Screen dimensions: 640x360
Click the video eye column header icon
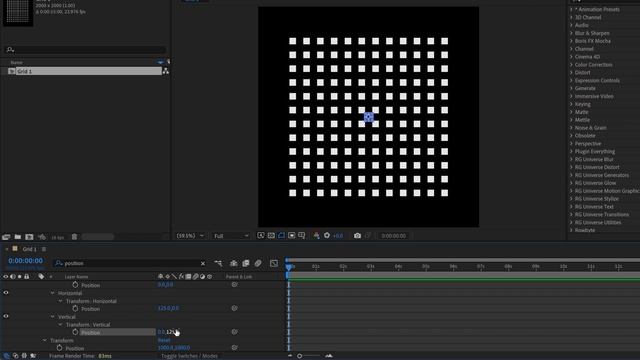tap(6, 277)
